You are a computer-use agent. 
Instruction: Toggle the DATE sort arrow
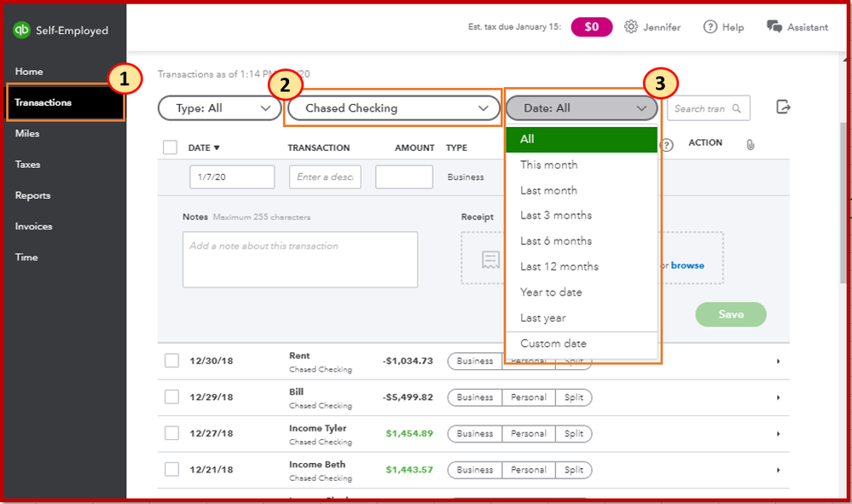(217, 148)
